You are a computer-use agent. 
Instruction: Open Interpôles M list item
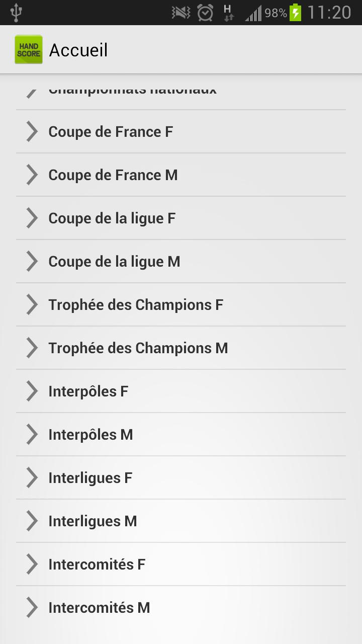(x=90, y=435)
